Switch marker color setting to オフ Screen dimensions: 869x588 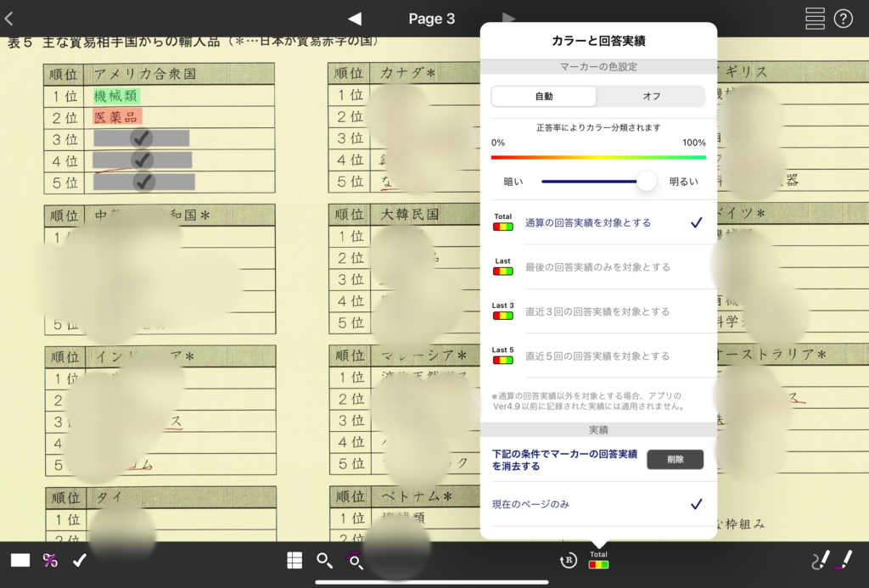(651, 96)
